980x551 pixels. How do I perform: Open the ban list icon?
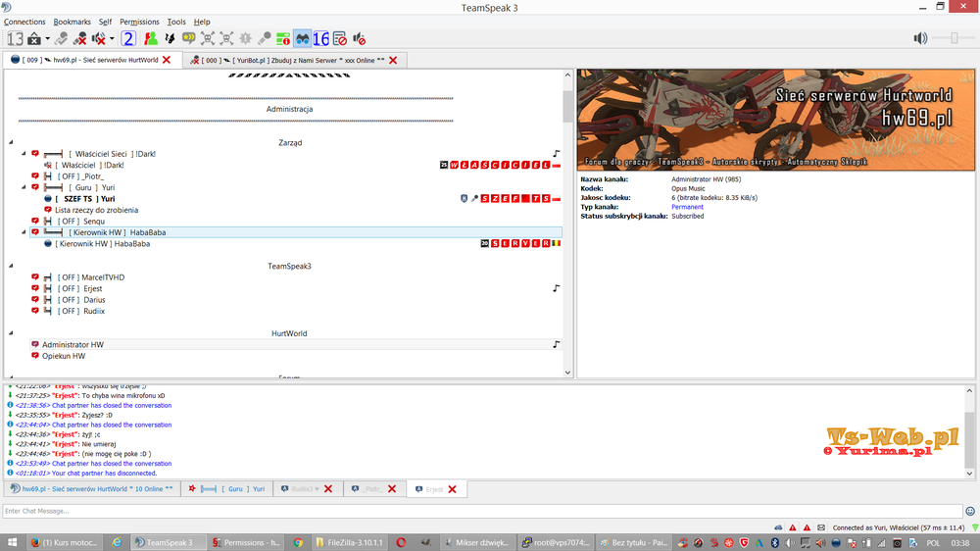[x=340, y=39]
